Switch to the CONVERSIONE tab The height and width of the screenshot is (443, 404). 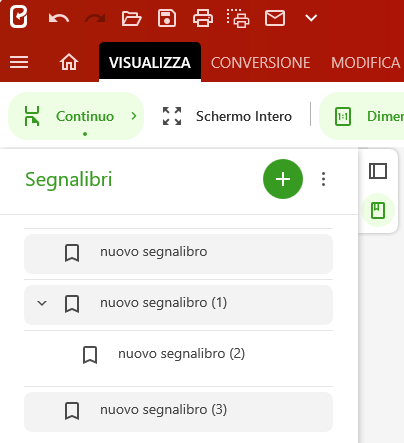coord(260,63)
